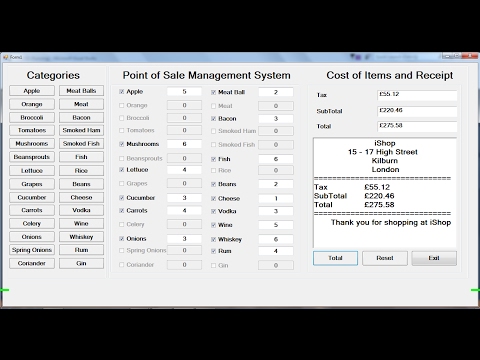
Task: Uncheck the Rum checkbox
Action: click(x=213, y=251)
